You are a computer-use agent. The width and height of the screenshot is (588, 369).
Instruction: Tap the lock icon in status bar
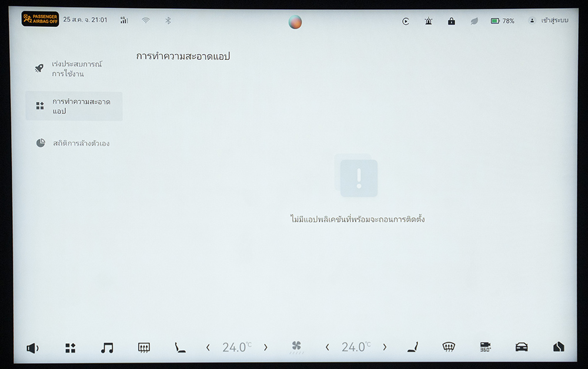(x=451, y=21)
